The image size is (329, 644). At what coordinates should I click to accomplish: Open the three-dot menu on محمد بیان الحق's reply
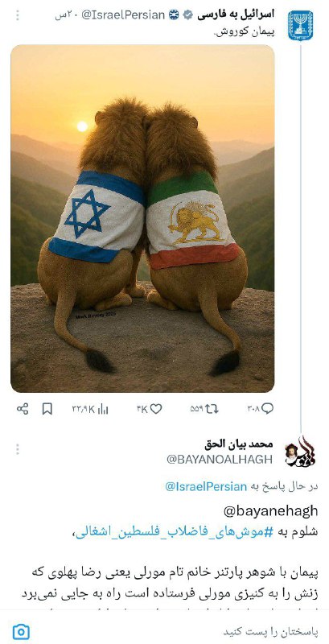click(x=17, y=449)
